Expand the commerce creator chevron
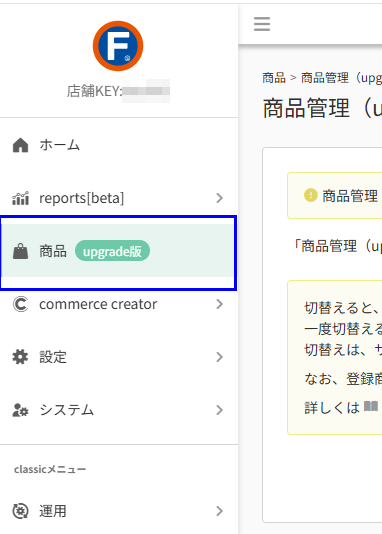Viewport: 382px width, 534px height. pos(220,304)
